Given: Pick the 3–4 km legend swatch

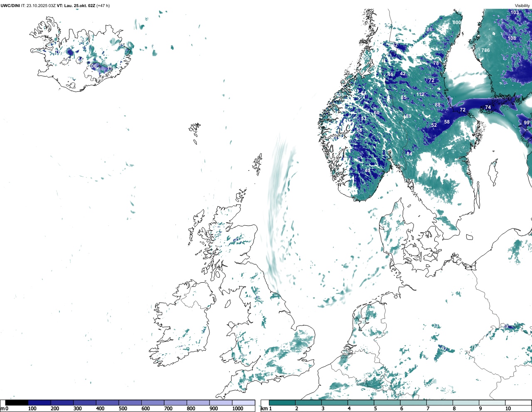Looking at the screenshot, I should click(x=335, y=402).
